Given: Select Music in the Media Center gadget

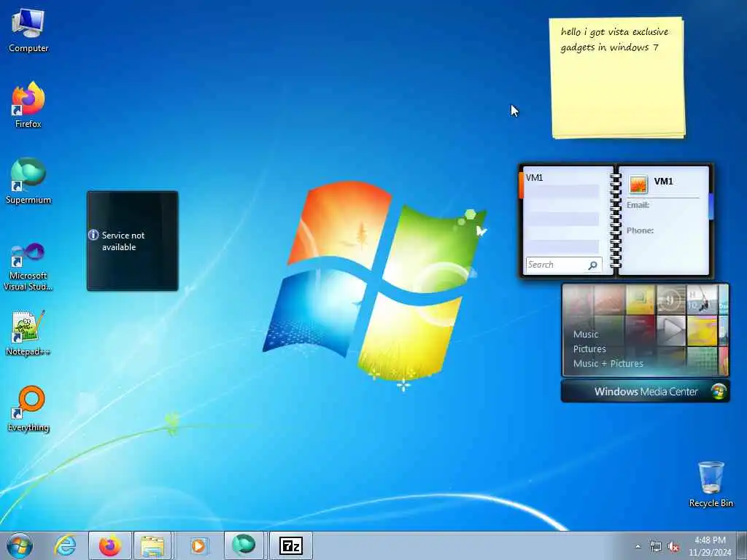Looking at the screenshot, I should pos(586,334).
